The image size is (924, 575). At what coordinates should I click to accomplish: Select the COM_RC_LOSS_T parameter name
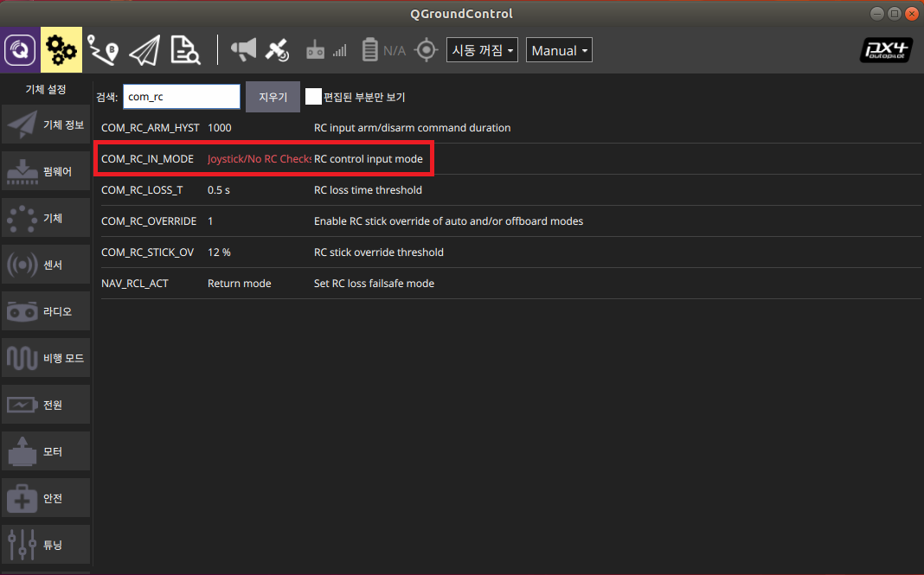(142, 190)
